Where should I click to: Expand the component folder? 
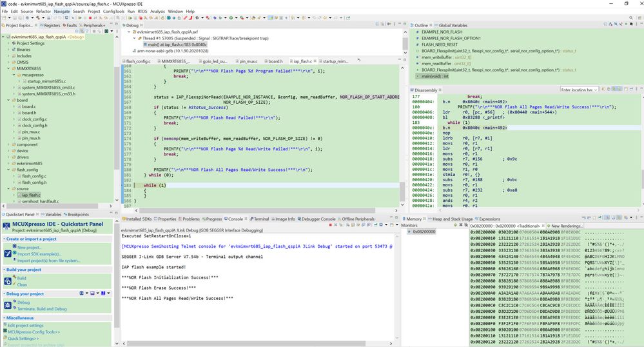coord(8,144)
